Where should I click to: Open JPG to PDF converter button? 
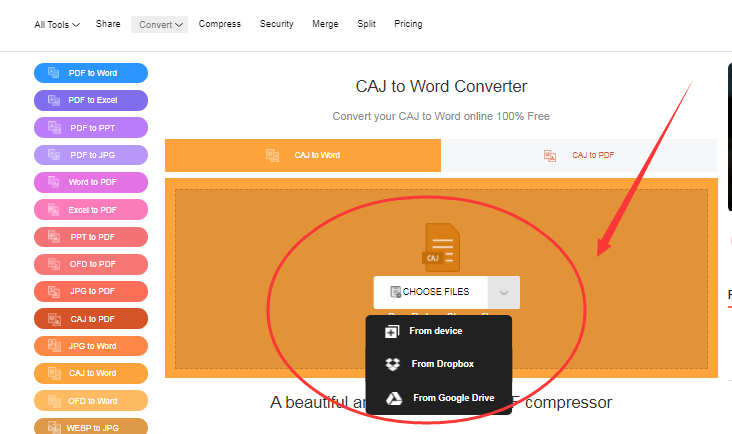point(91,291)
